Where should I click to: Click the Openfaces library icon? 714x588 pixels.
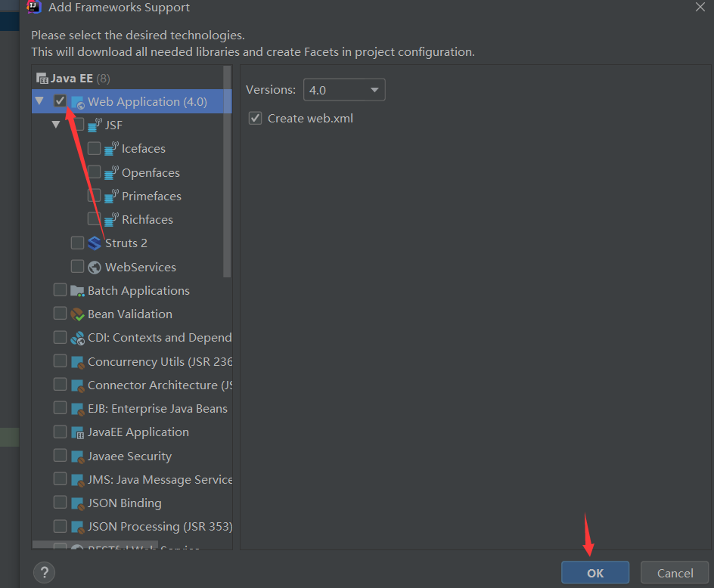(112, 173)
